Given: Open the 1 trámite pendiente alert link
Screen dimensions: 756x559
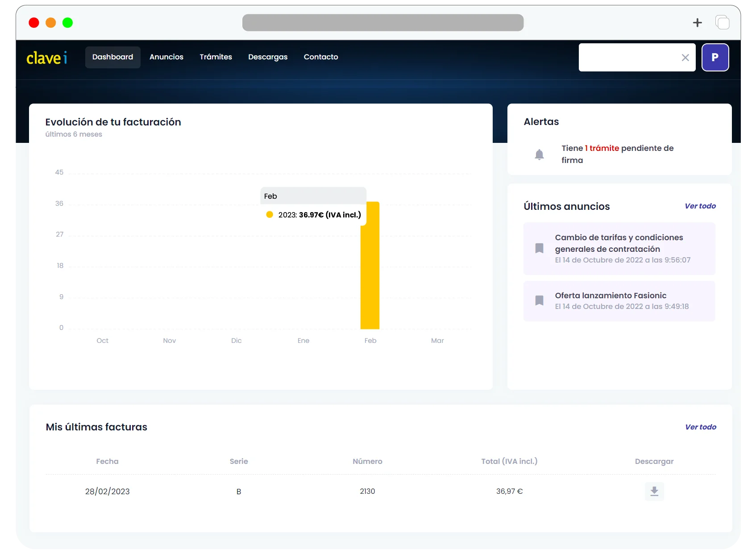Looking at the screenshot, I should 601,148.
